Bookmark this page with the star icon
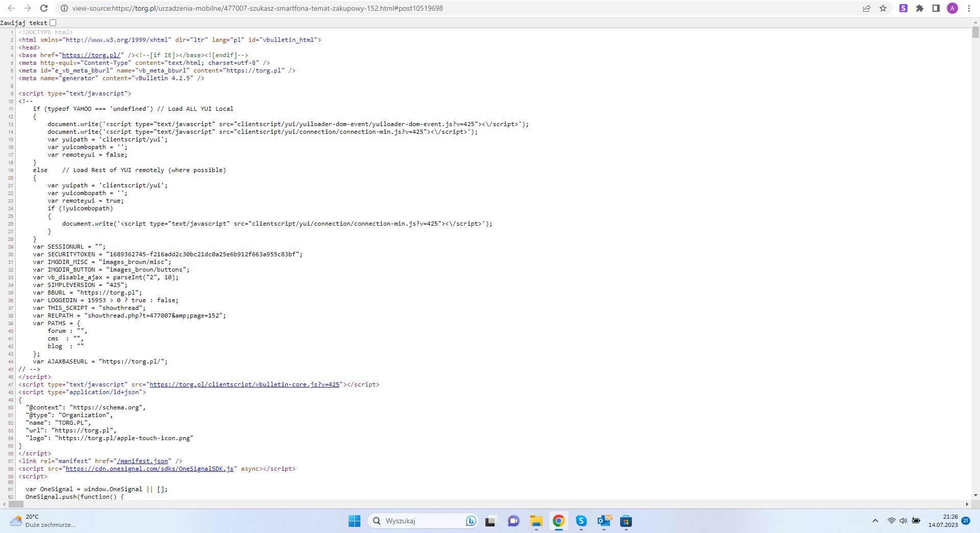Screen dimensions: 980x533 coord(883,8)
